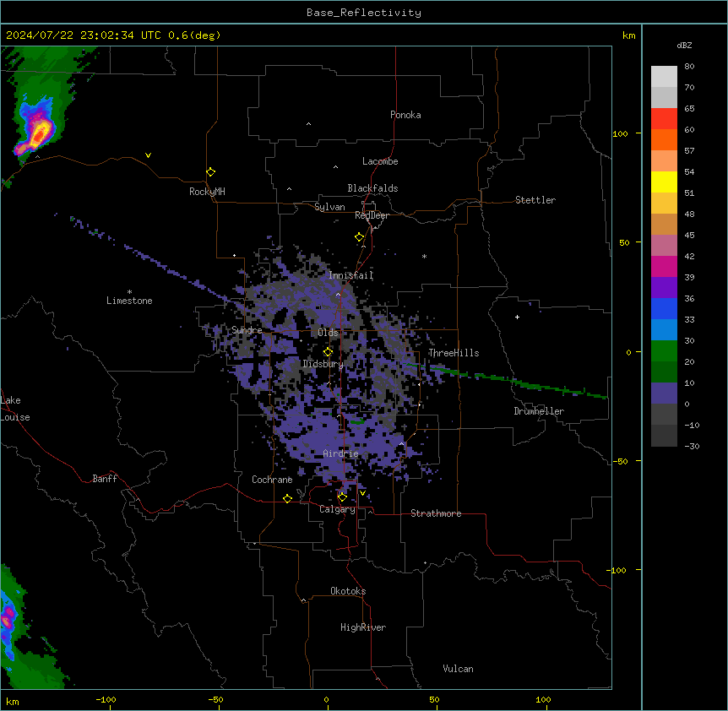Image resolution: width=728 pixels, height=711 pixels.
Task: Click the Lake Louise label at left edge
Action: coord(15,409)
